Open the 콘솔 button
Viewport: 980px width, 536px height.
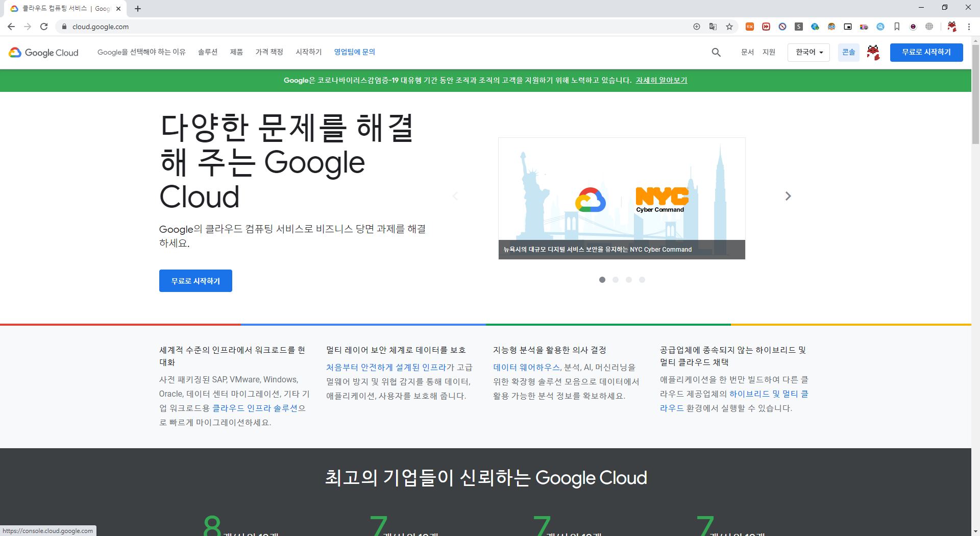848,52
